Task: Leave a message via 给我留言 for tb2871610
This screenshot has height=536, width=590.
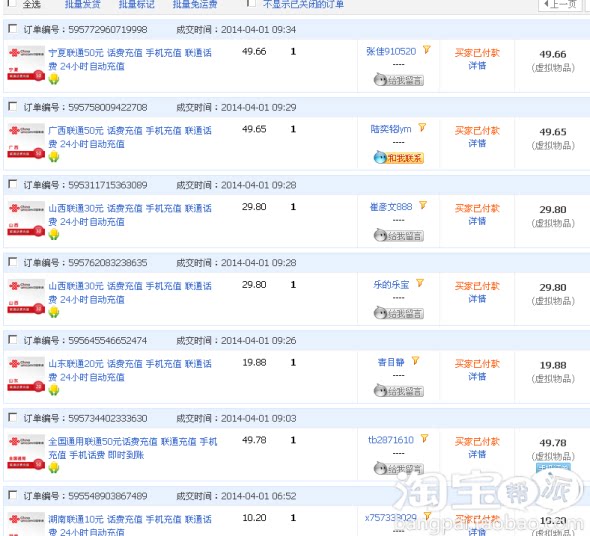Action: click(399, 469)
